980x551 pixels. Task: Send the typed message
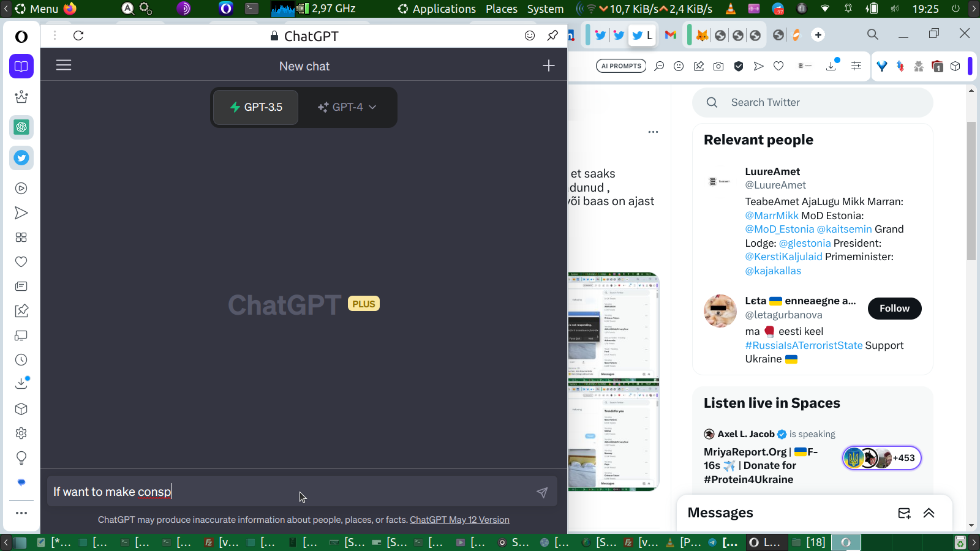point(542,492)
